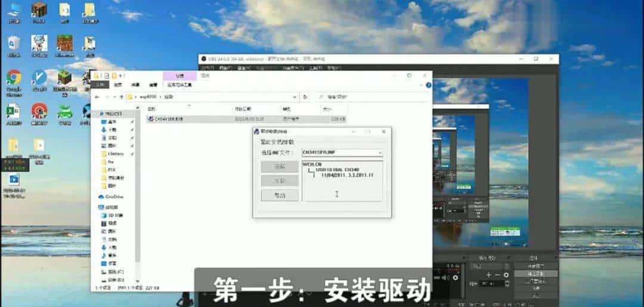Click the Uninstall button in driver dialog
Viewport: 644px width, 307px height.
(280, 181)
